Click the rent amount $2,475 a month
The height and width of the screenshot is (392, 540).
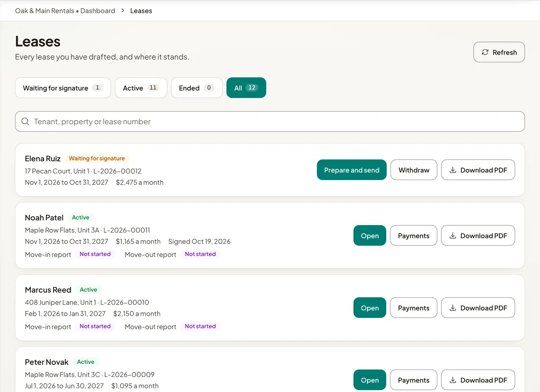click(140, 182)
